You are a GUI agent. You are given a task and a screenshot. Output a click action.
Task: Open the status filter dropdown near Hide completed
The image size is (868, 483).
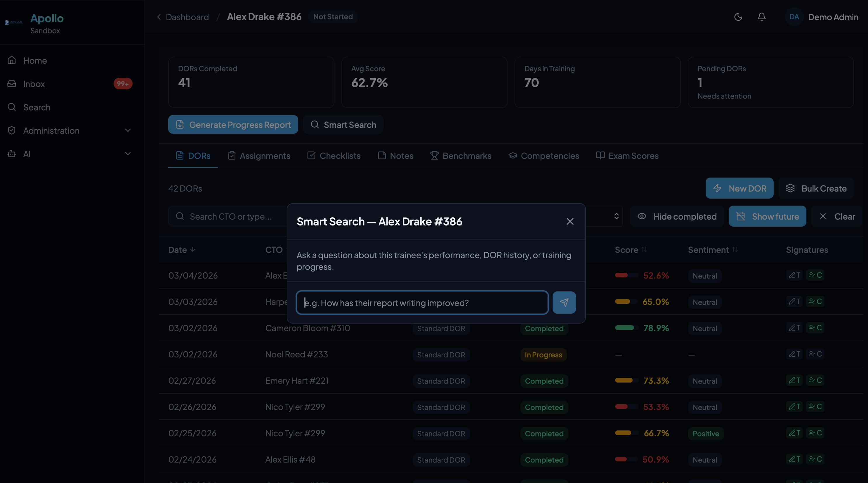616,216
